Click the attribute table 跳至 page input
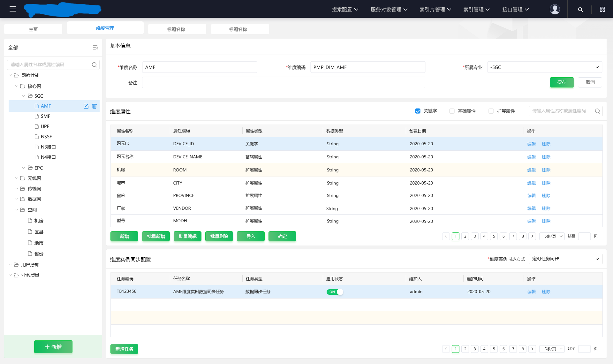Screen dimensions: 613x364 click(x=584, y=236)
